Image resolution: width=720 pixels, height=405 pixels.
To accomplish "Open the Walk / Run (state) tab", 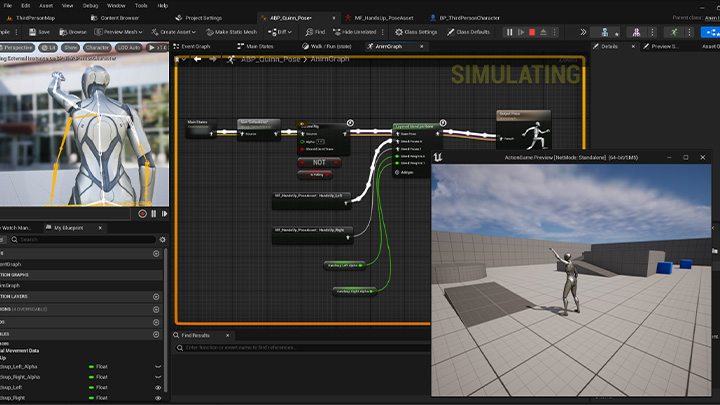I will coord(326,46).
